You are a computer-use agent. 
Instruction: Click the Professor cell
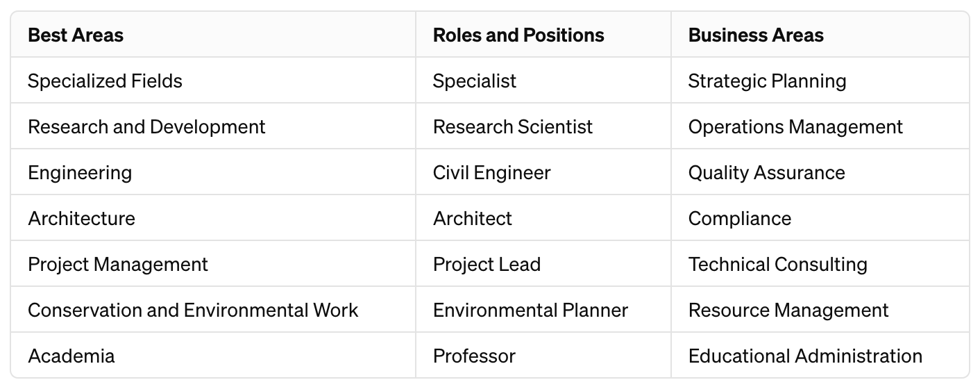(474, 356)
